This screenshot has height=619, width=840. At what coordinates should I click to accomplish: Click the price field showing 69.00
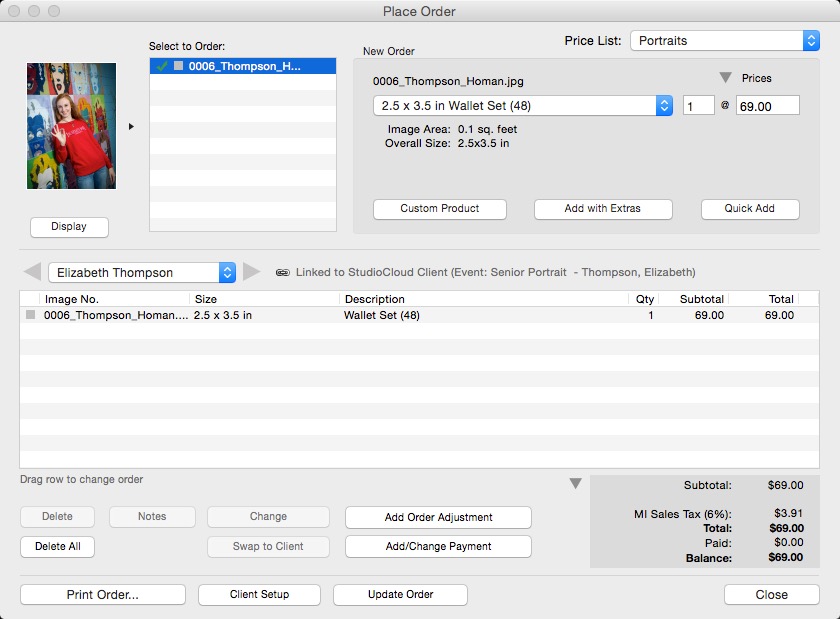point(767,106)
